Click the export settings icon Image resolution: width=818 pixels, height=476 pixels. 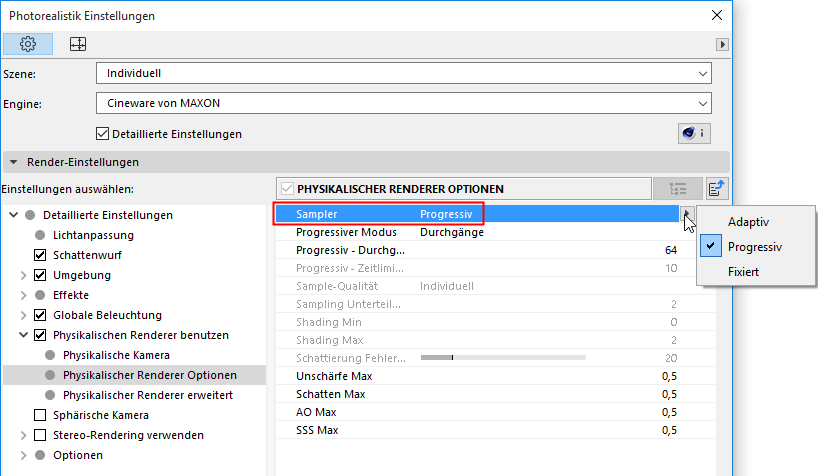click(716, 188)
